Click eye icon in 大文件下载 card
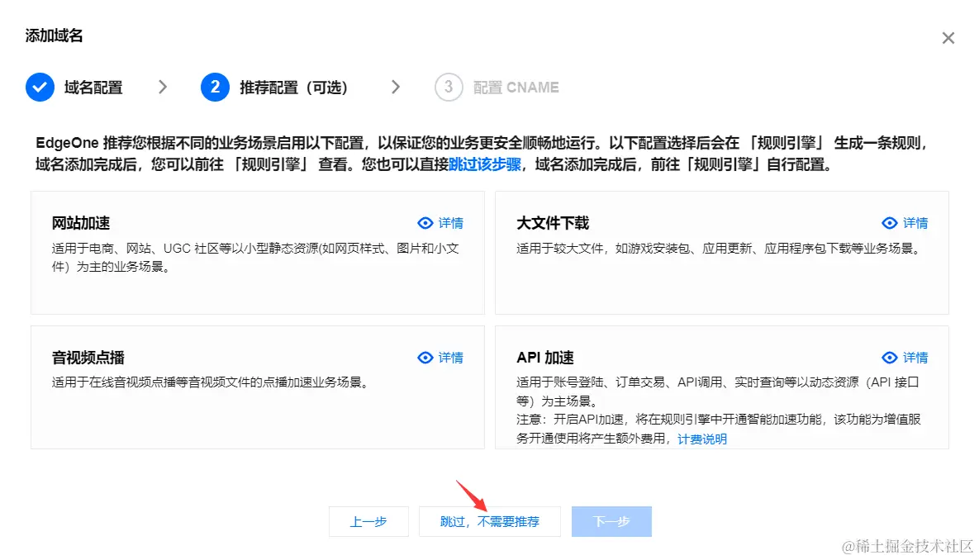979x560 pixels. pos(890,223)
